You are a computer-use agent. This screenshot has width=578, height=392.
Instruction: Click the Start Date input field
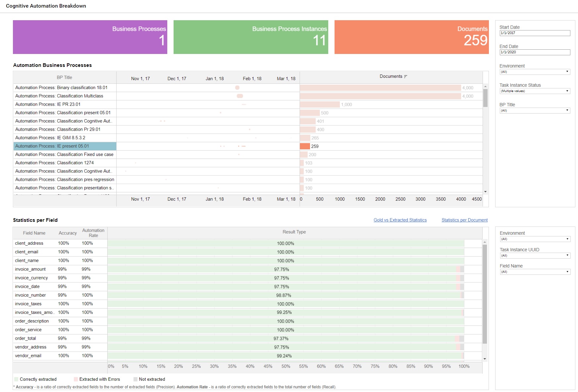pyautogui.click(x=535, y=33)
